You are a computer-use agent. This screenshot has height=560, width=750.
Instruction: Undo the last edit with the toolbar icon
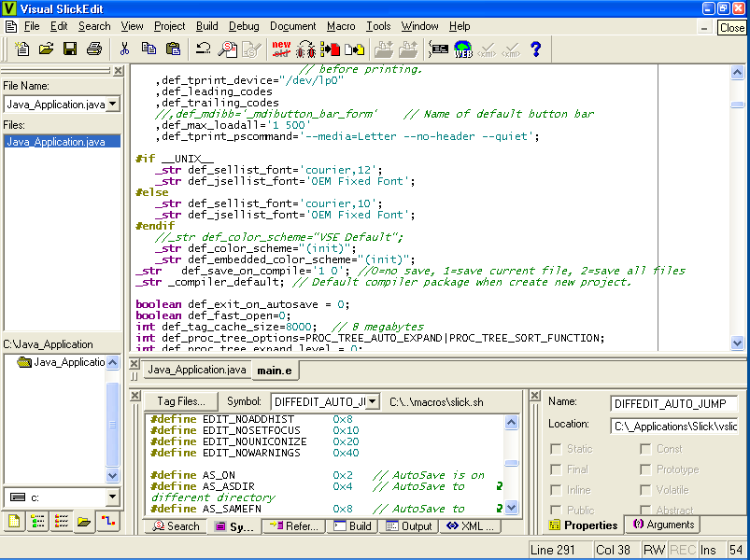[x=204, y=49]
